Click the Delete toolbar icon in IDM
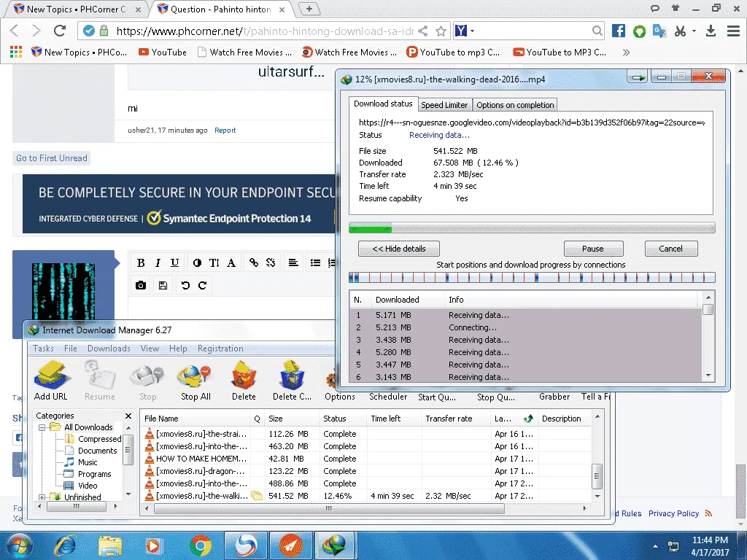This screenshot has width=747, height=560. 244,376
